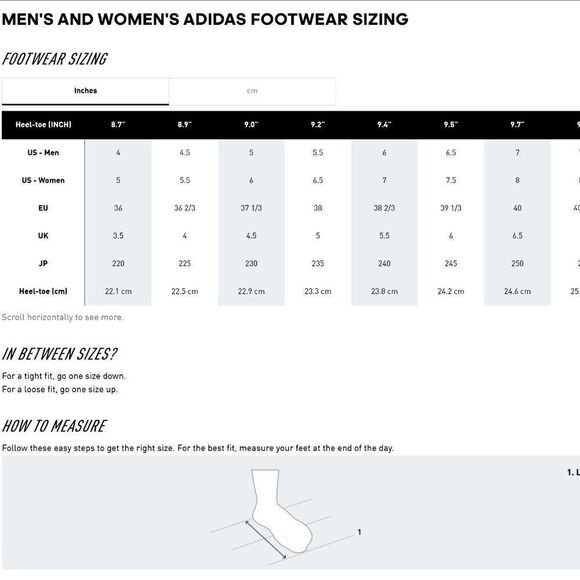Click EU size 38 2/3 cell
Image resolution: width=580 pixels, height=580 pixels.
click(x=384, y=208)
